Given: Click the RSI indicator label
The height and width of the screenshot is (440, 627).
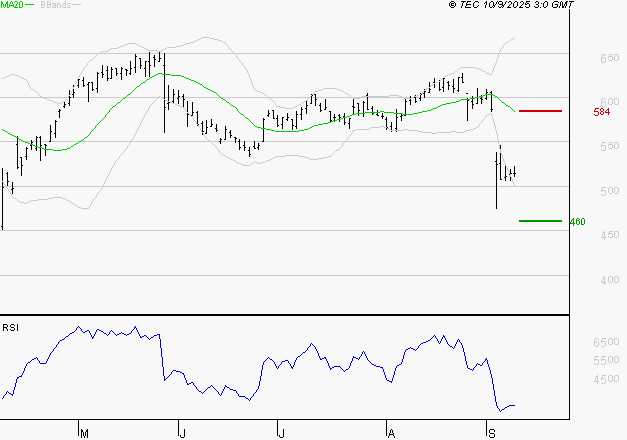Looking at the screenshot, I should tap(10, 327).
